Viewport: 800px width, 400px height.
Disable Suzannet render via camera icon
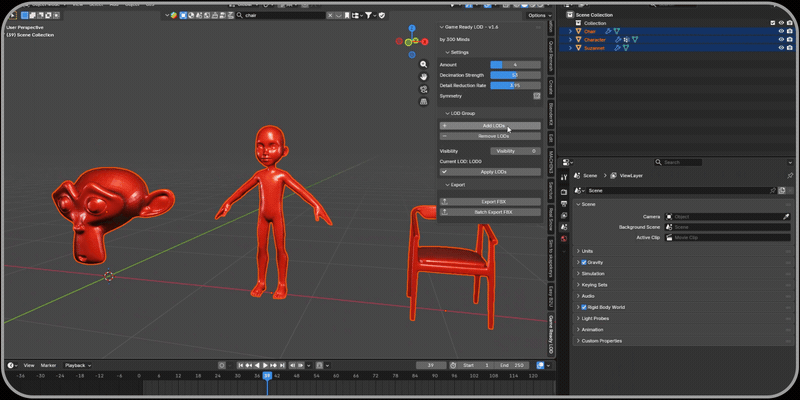790,47
